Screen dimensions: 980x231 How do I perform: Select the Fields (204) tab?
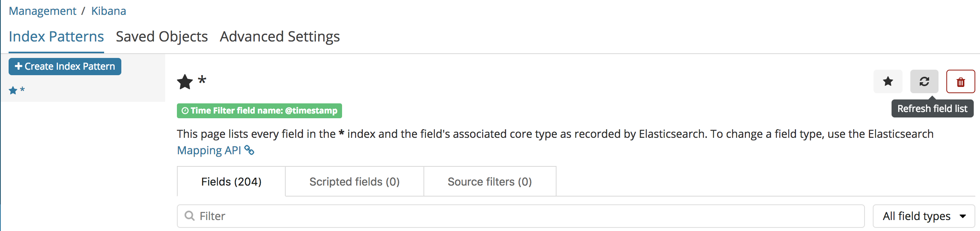[231, 182]
